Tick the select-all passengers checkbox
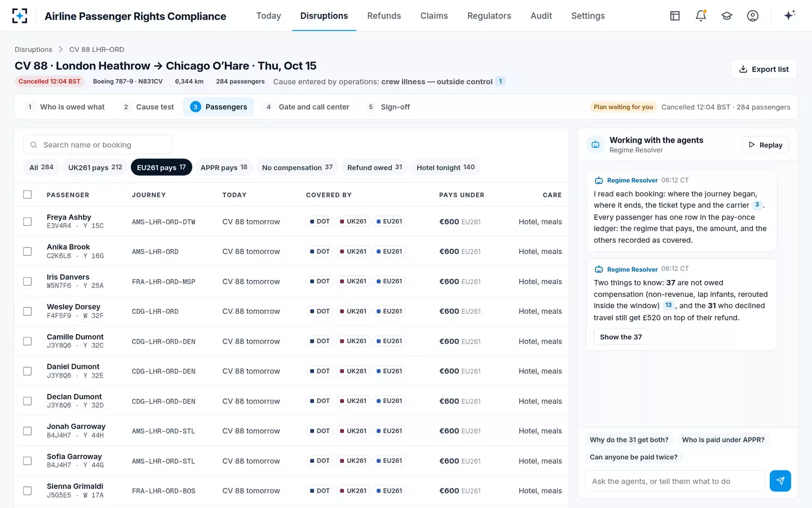The image size is (812, 508). tap(27, 195)
